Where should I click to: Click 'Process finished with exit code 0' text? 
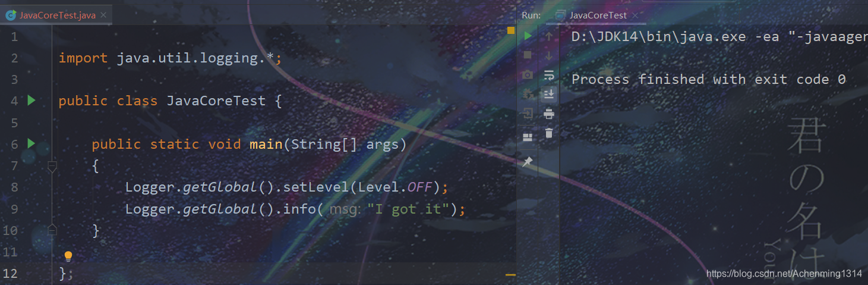(708, 79)
